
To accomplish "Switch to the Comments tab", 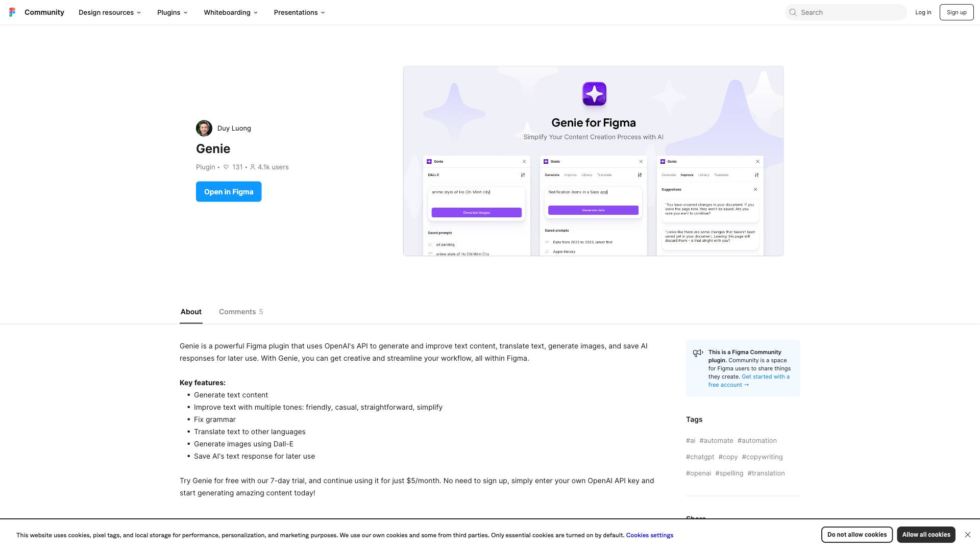I will click(240, 312).
